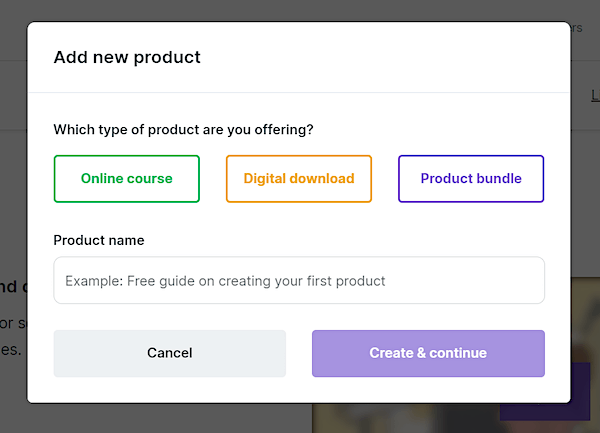The width and height of the screenshot is (600, 433).
Task: Select the Online course product type
Action: [127, 179]
